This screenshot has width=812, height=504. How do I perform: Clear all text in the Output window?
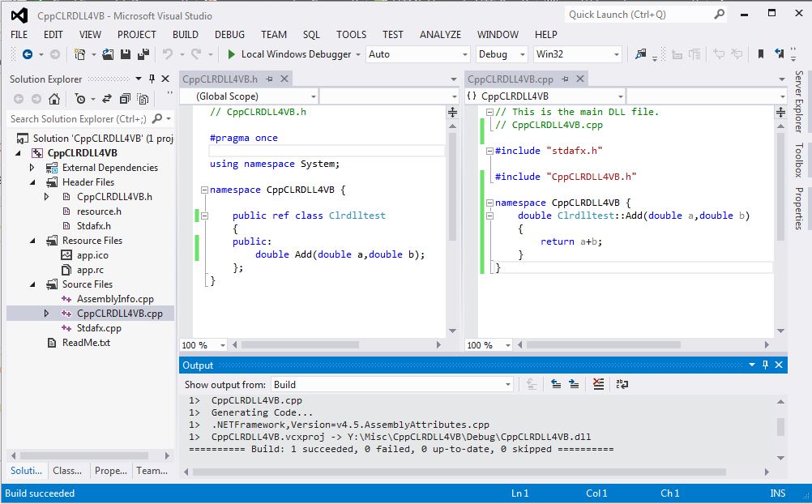pyautogui.click(x=598, y=384)
